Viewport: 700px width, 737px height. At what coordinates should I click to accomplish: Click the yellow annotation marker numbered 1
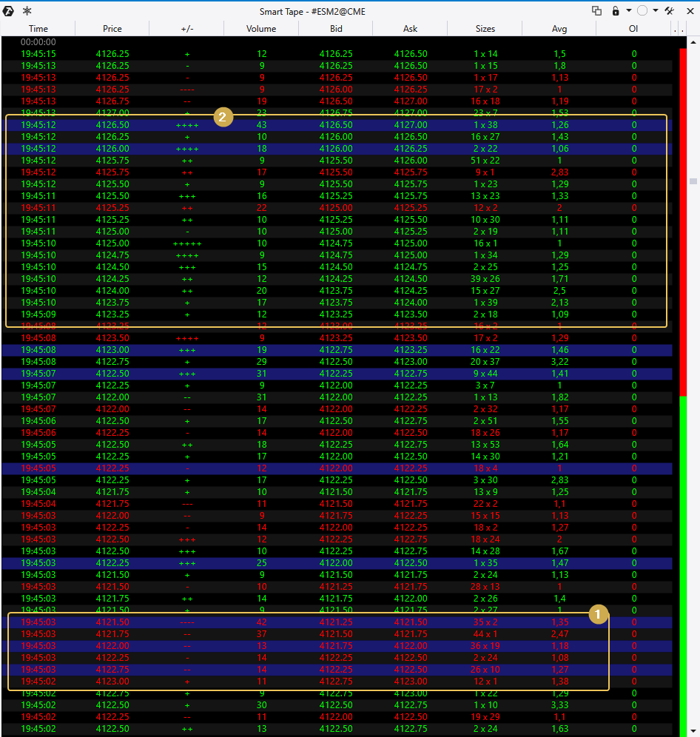tap(598, 613)
